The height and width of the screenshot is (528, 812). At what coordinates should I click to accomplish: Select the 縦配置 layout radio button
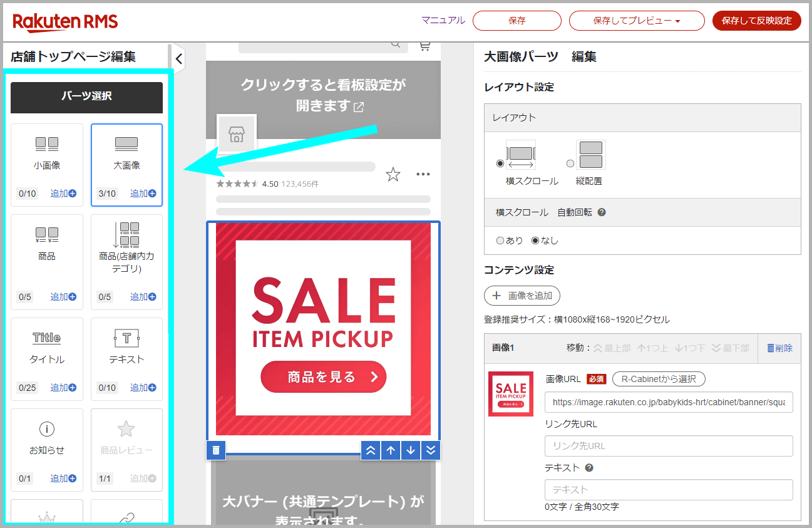click(570, 163)
